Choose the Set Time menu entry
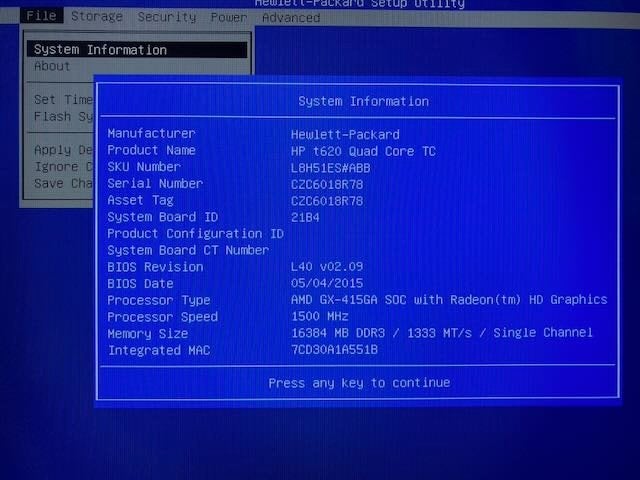 pos(64,100)
